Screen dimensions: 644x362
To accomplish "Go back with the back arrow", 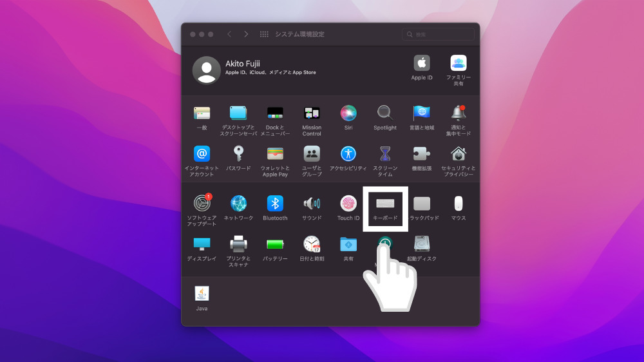I will point(229,34).
